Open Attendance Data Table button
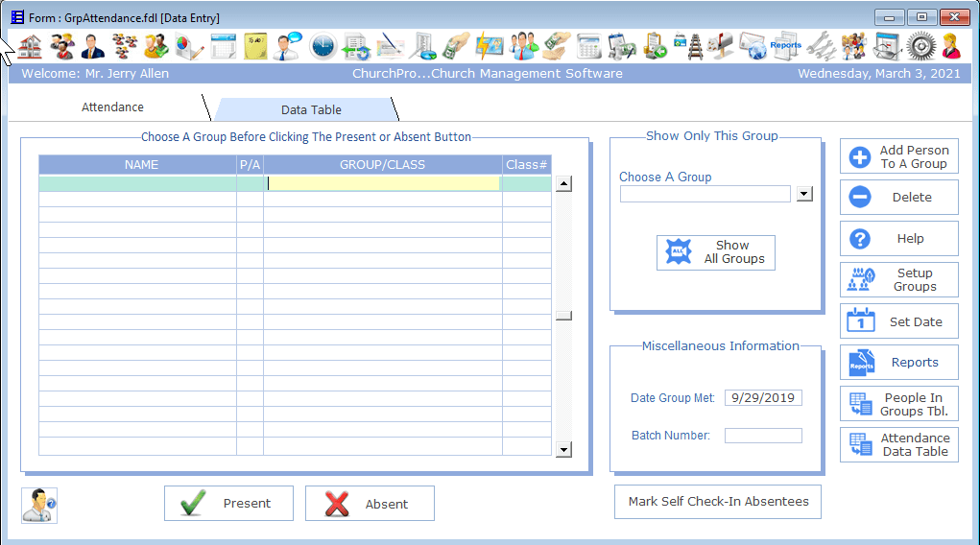980x545 pixels. 898,444
